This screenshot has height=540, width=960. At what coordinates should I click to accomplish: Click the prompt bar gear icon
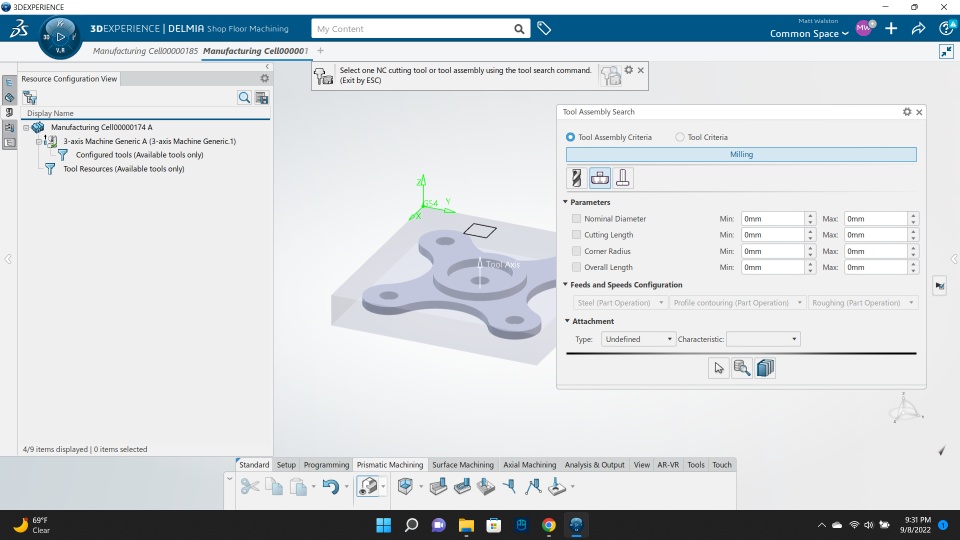click(x=629, y=70)
